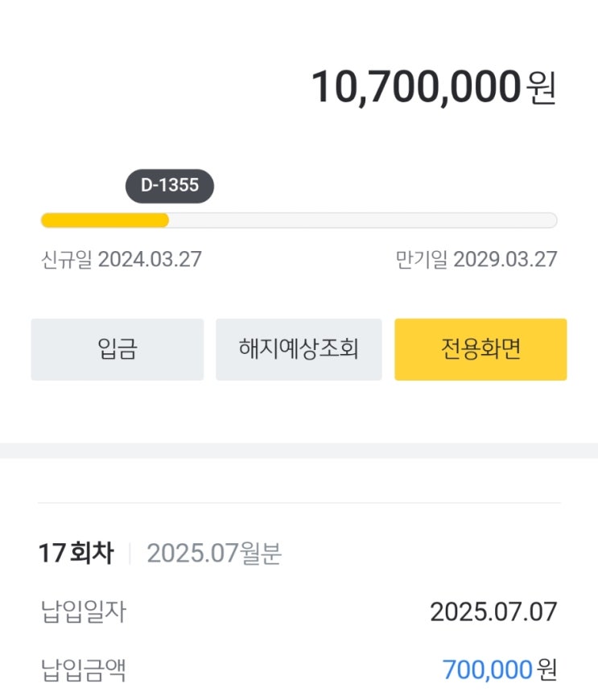Image resolution: width=598 pixels, height=700 pixels.
Task: Click the D-1355 days-remaining badge
Action: [170, 185]
